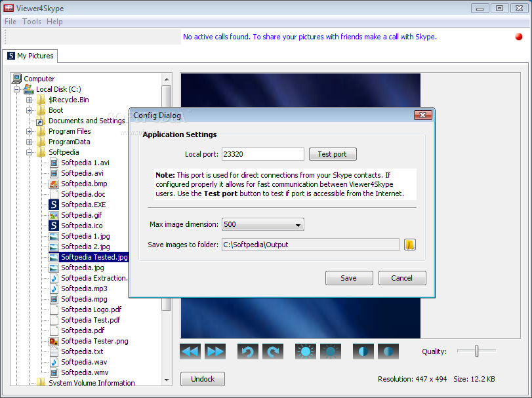The image size is (532, 398).
Task: Go to next picture with forward arrows
Action: tap(215, 351)
